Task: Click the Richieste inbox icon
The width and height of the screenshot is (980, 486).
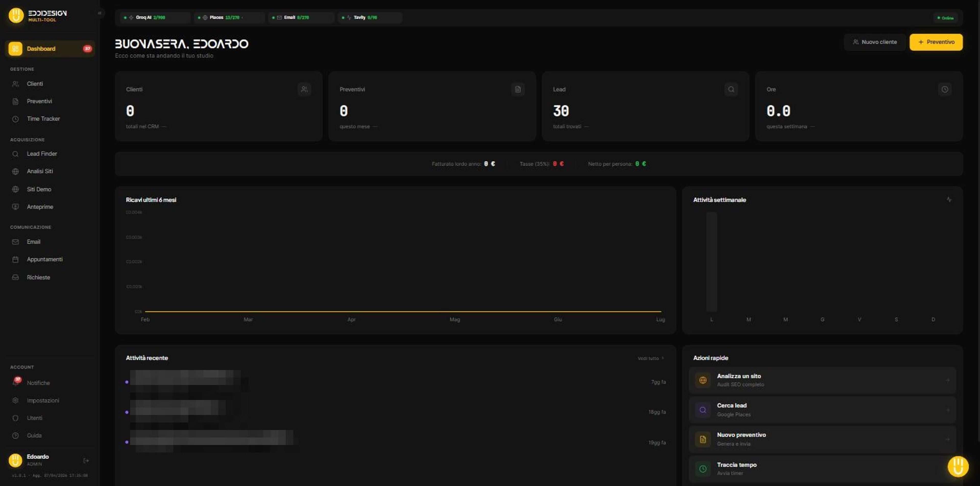Action: click(15, 277)
